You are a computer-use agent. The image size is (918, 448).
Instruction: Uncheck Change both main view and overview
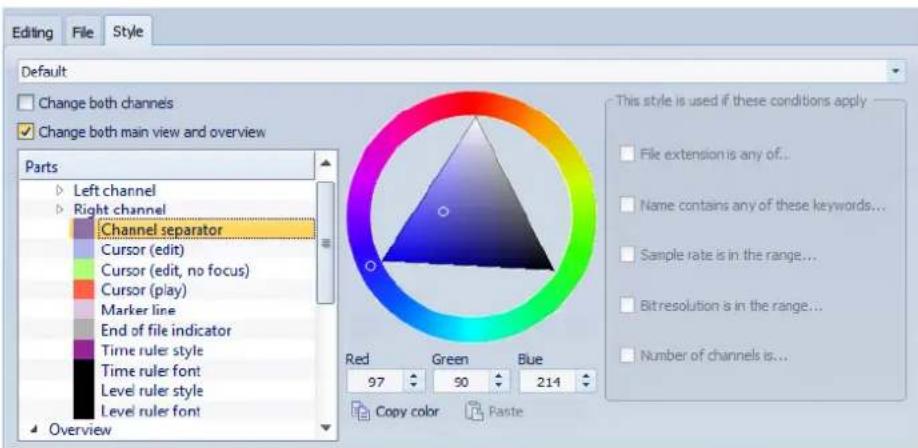27,132
